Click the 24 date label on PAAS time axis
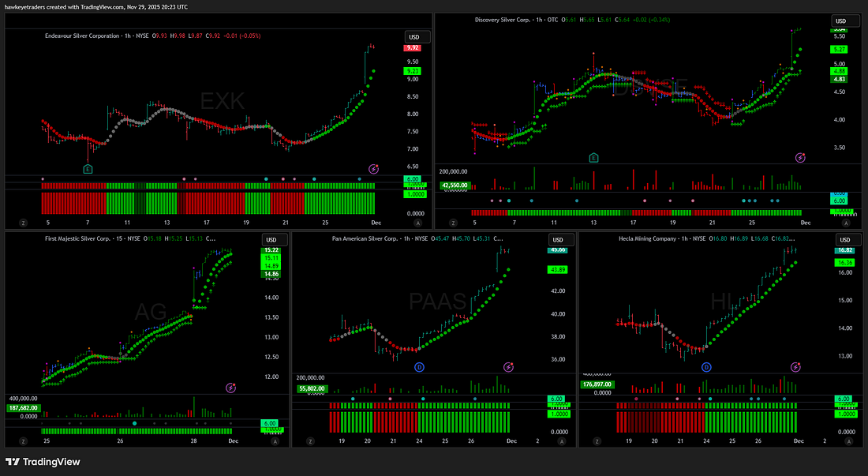This screenshot has width=868, height=476. click(419, 441)
